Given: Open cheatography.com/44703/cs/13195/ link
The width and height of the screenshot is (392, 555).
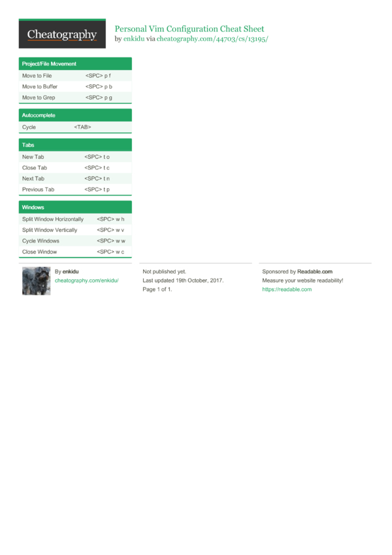Looking at the screenshot, I should pos(212,39).
